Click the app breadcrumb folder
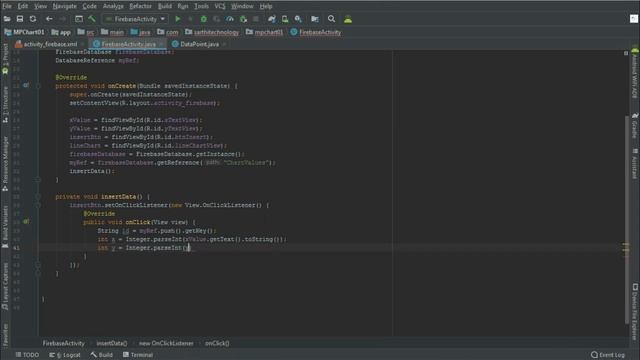 (61, 32)
